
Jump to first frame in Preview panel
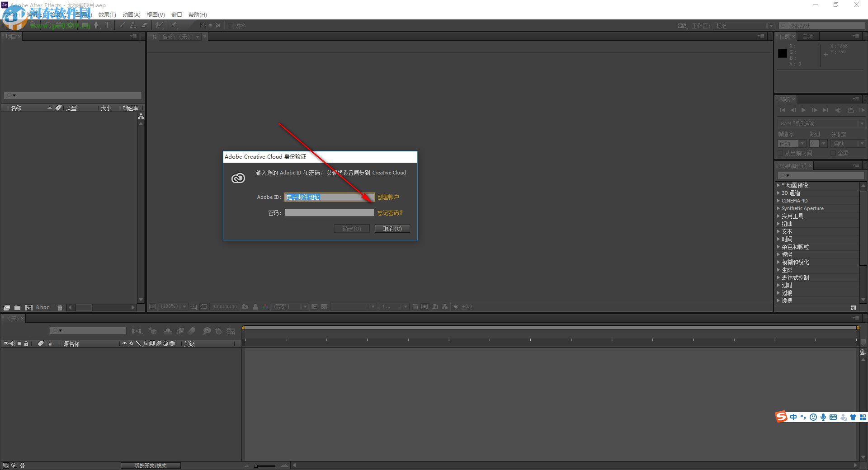(x=782, y=110)
